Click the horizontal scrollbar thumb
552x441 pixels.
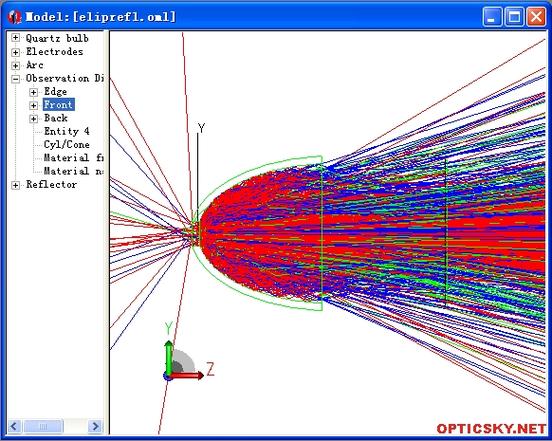pos(43,427)
